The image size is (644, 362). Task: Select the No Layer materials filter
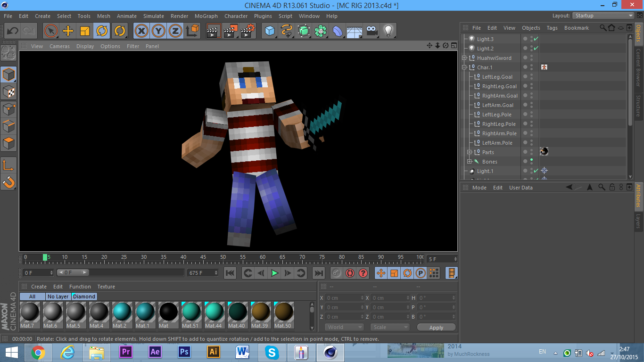58,296
